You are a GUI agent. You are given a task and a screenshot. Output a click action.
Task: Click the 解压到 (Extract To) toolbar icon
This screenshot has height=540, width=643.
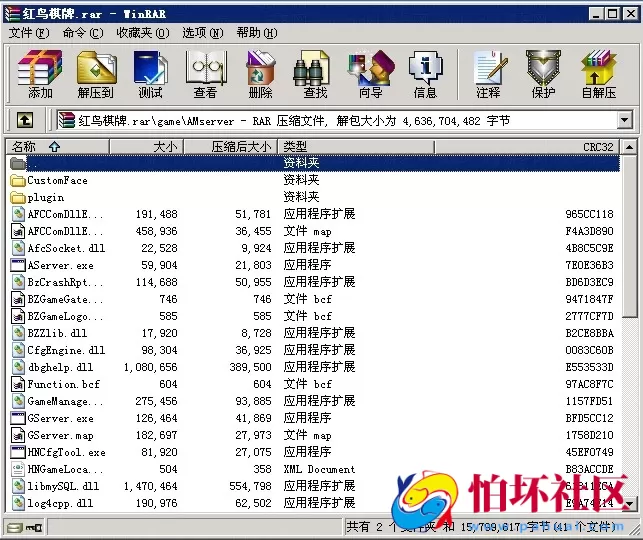pos(96,75)
